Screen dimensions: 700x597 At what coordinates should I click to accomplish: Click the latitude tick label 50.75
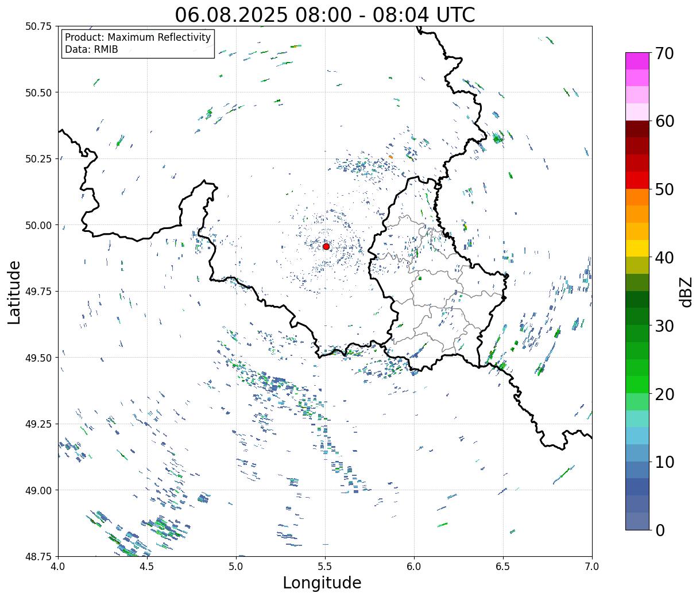38,26
